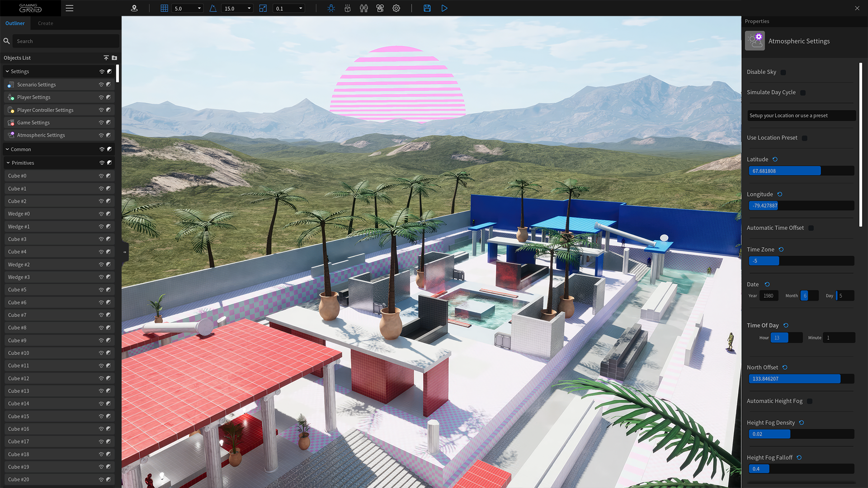Select Game Settings in the outliner
The height and width of the screenshot is (488, 868).
(x=33, y=122)
